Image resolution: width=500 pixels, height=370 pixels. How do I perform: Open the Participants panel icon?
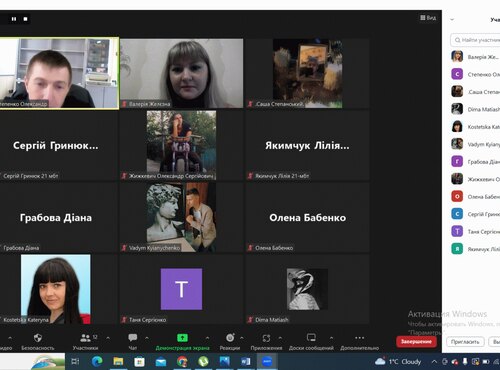(85, 338)
